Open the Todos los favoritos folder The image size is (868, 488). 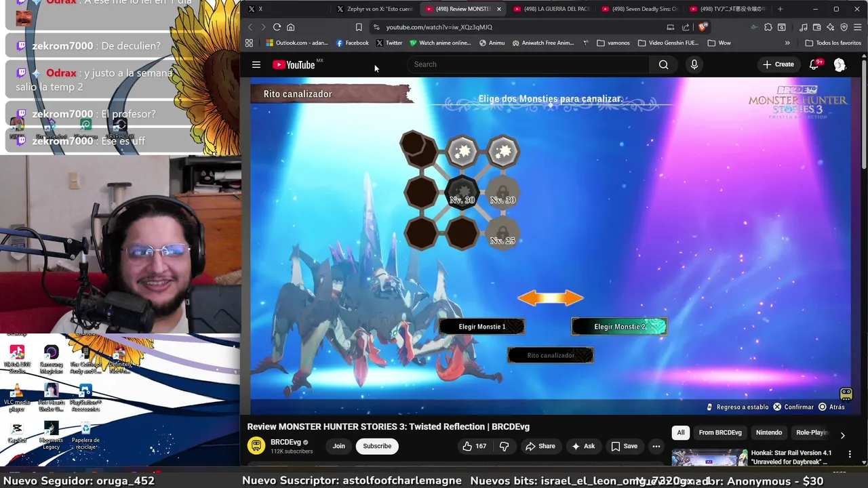[833, 43]
